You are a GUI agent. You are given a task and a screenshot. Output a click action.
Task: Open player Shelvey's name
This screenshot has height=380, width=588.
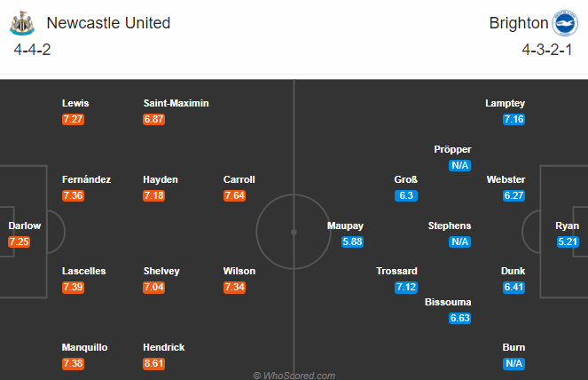coord(161,271)
